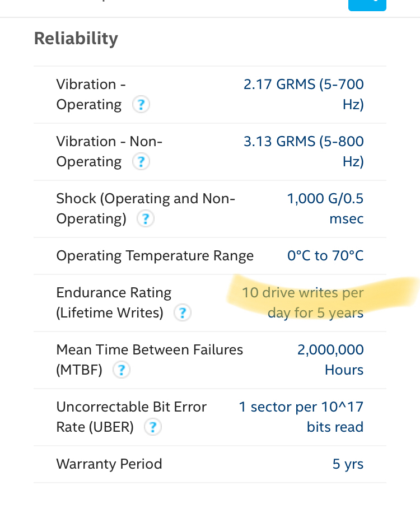Click the MTBF question mark icon

point(122,370)
